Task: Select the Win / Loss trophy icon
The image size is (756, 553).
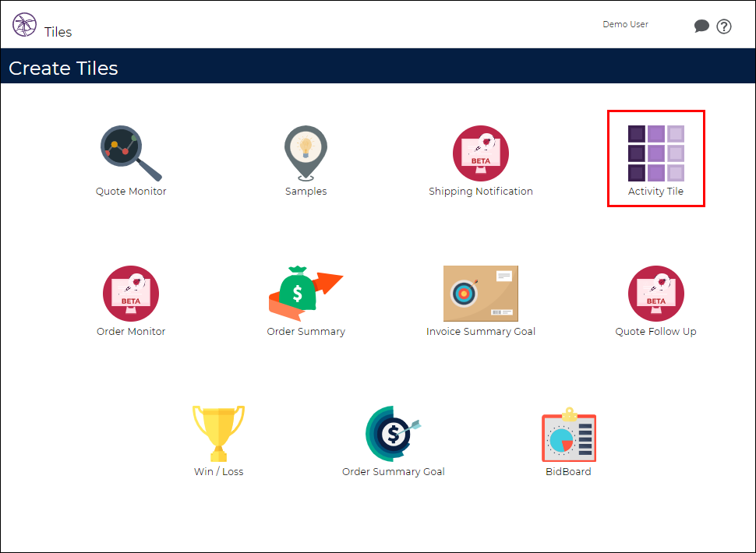Action: [218, 433]
